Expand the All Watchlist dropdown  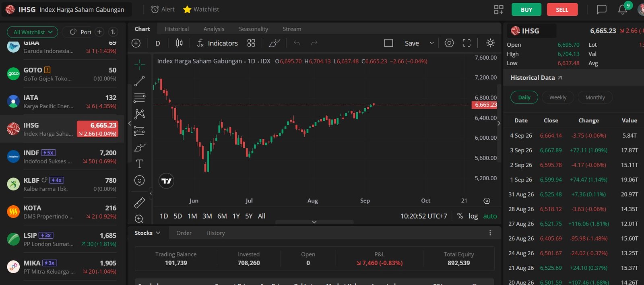tap(33, 32)
